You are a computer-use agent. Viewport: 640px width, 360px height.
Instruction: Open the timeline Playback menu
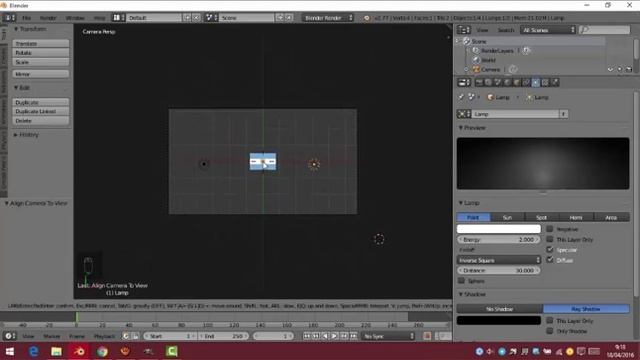pyautogui.click(x=104, y=336)
